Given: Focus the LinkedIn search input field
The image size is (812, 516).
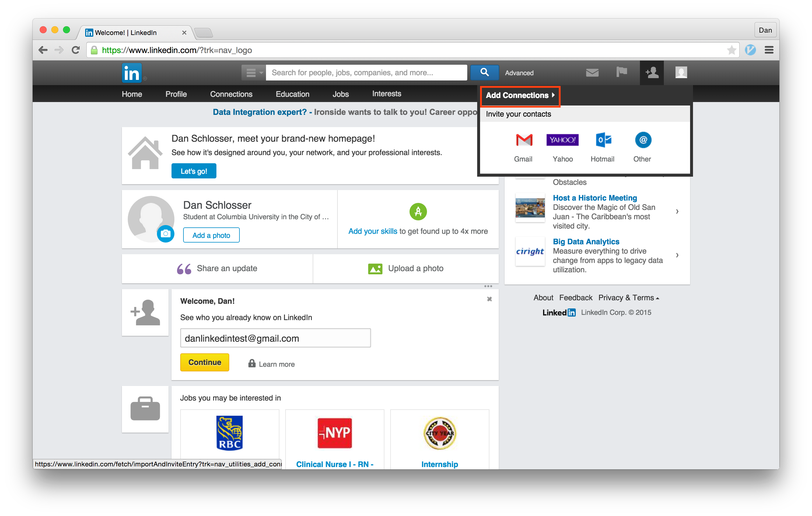Looking at the screenshot, I should pyautogui.click(x=366, y=73).
